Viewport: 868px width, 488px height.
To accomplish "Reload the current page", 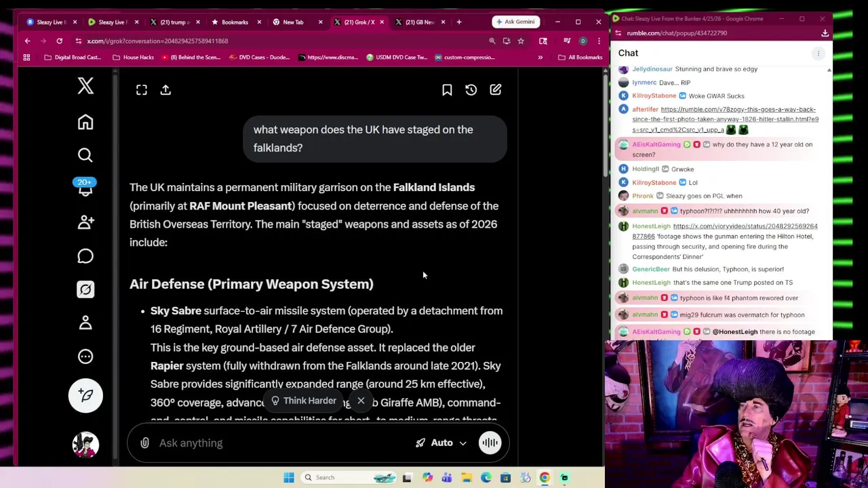I will (x=60, y=41).
